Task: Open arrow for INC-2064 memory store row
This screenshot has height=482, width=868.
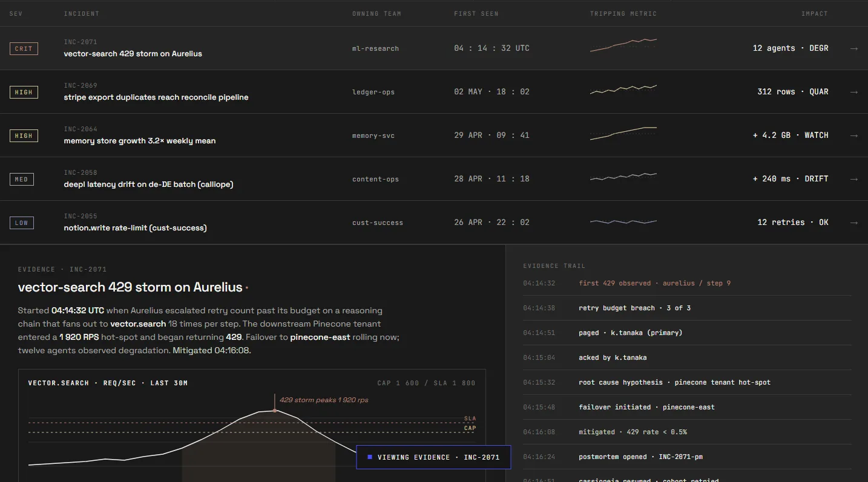Action: 853,135
